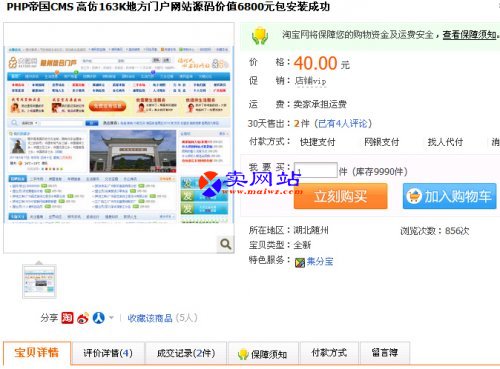Click the 店铺vip promotion text
Image resolution: width=500 pixels, height=369 pixels.
(310, 81)
